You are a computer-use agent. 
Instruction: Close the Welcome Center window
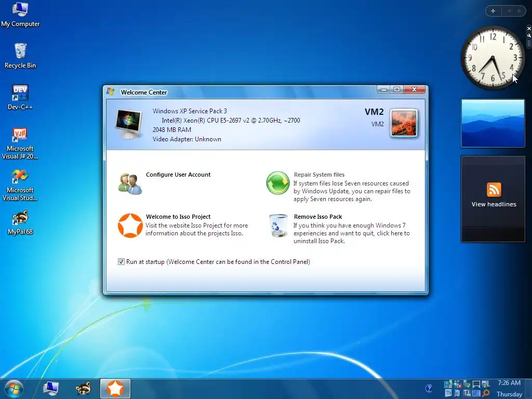point(414,89)
